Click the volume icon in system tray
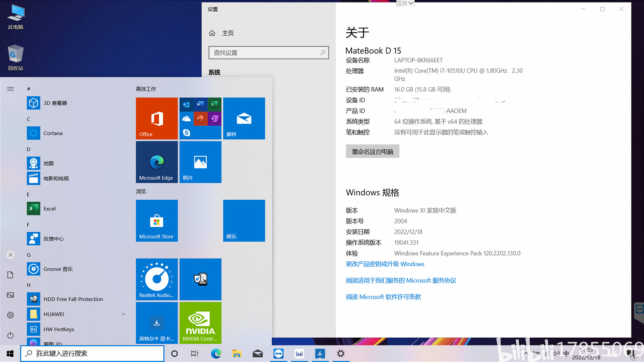Screen dimensions: 644x362 pos(556,353)
